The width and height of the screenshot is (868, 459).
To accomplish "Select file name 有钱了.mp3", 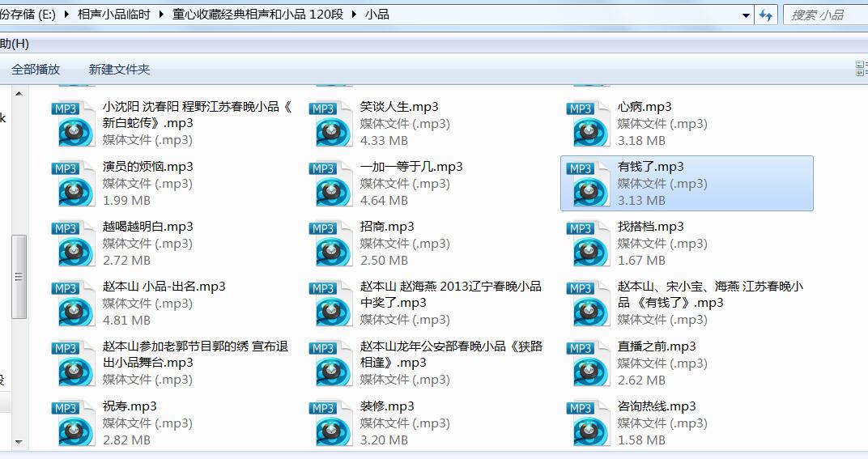I will (x=650, y=167).
